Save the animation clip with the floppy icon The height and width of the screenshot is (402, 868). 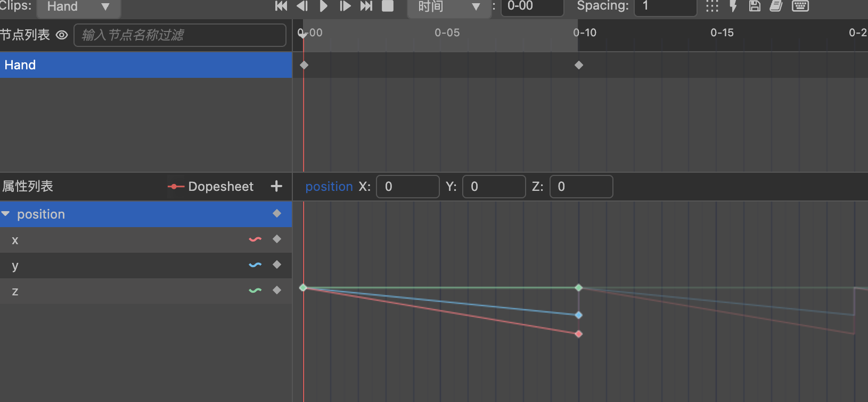coord(755,6)
